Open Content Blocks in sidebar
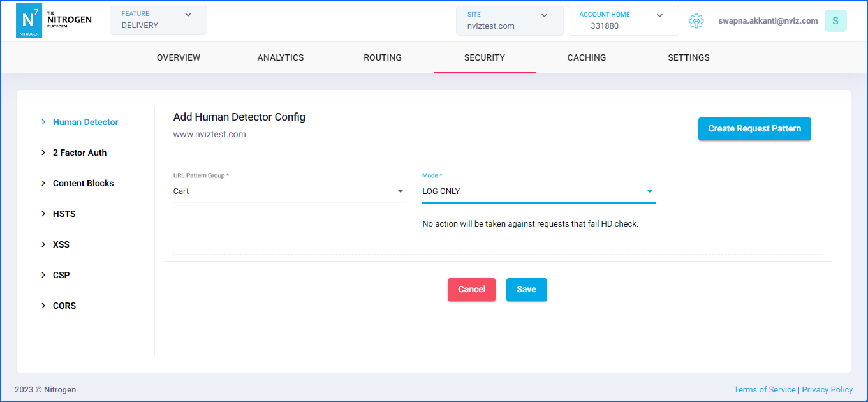This screenshot has width=868, height=402. [83, 183]
